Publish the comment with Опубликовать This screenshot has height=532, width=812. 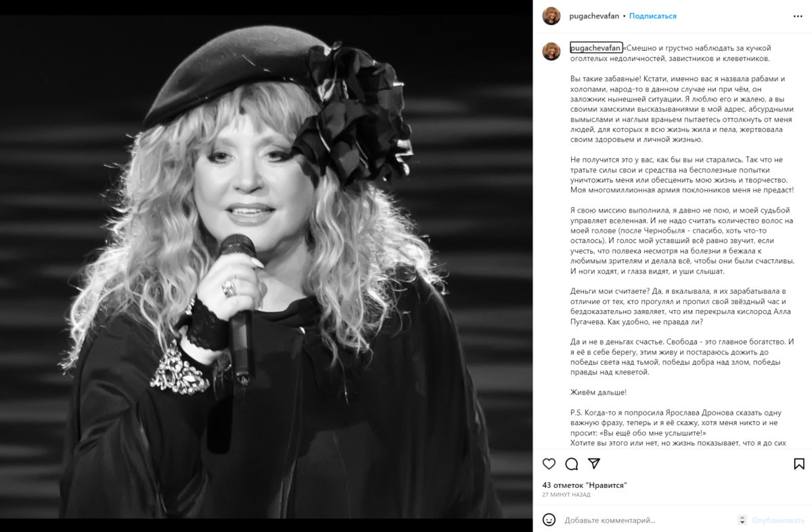778,520
